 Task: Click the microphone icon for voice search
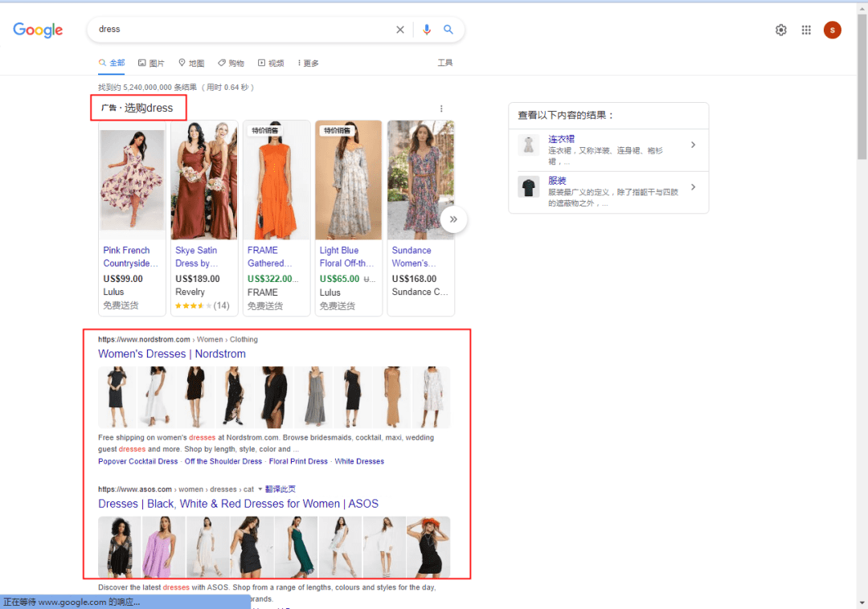(427, 29)
